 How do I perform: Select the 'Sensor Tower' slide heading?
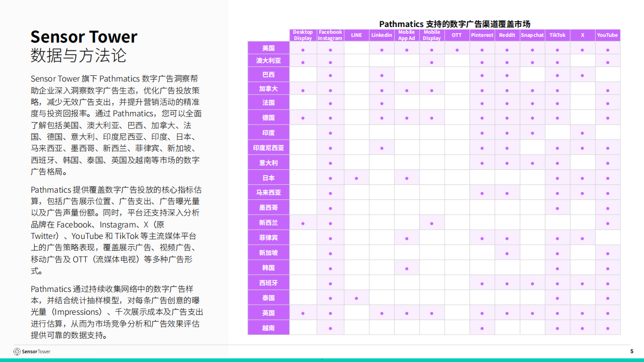[84, 37]
